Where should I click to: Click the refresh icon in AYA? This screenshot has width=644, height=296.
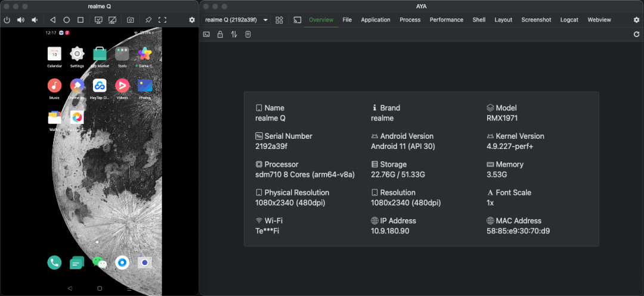(x=636, y=35)
